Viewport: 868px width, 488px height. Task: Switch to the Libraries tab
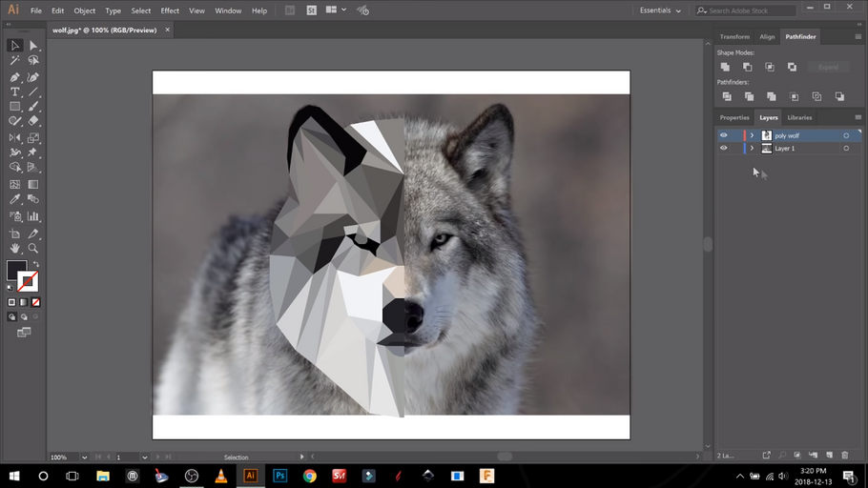tap(799, 117)
